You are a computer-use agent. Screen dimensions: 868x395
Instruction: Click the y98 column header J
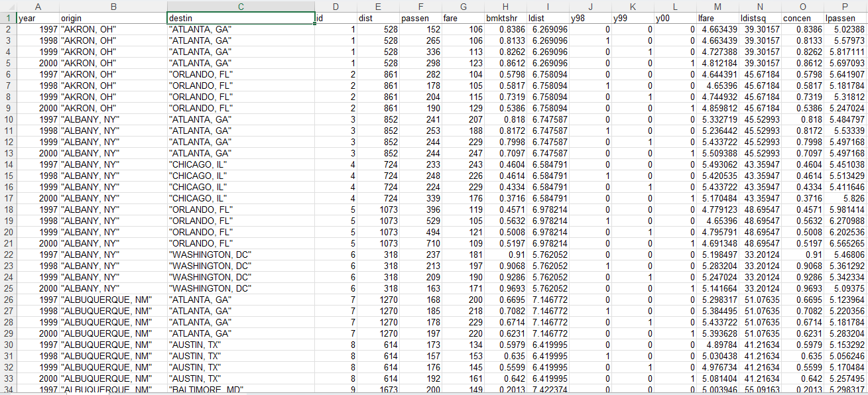pyautogui.click(x=590, y=7)
